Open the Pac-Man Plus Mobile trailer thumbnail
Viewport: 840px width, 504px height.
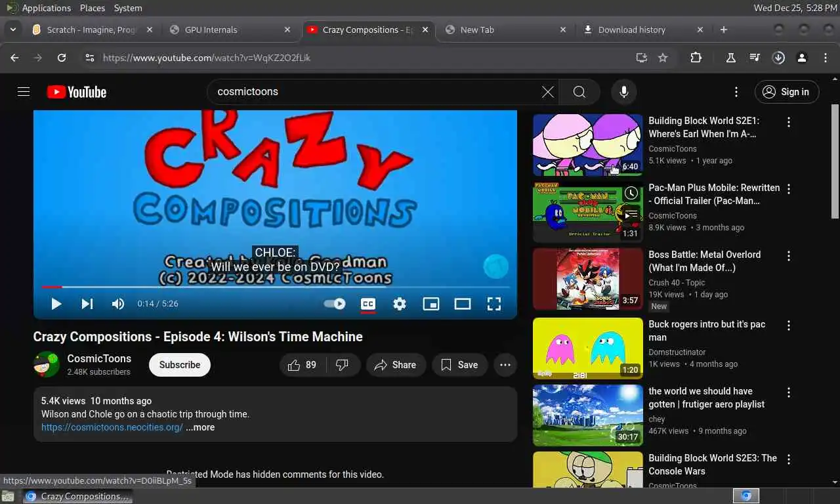[588, 212]
